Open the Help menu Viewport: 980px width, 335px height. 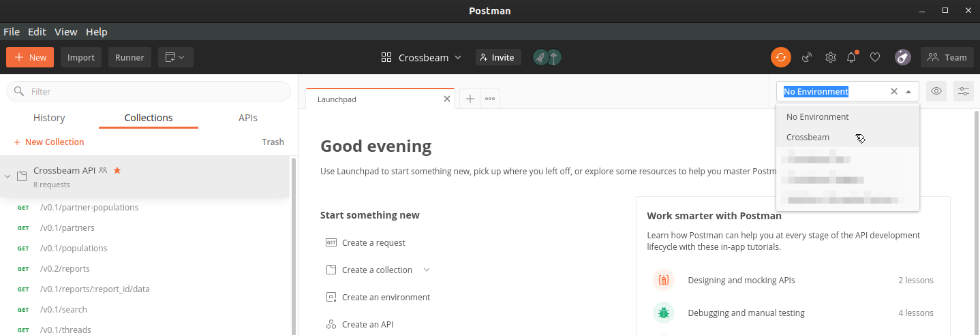click(x=97, y=31)
